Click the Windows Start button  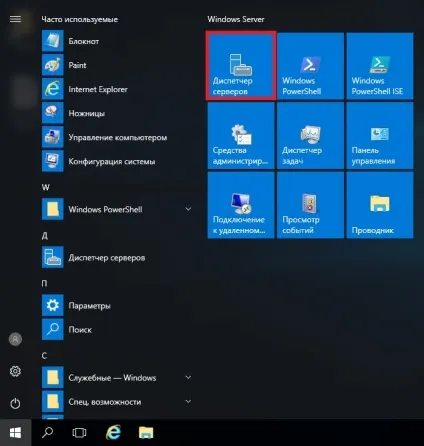tap(16, 433)
